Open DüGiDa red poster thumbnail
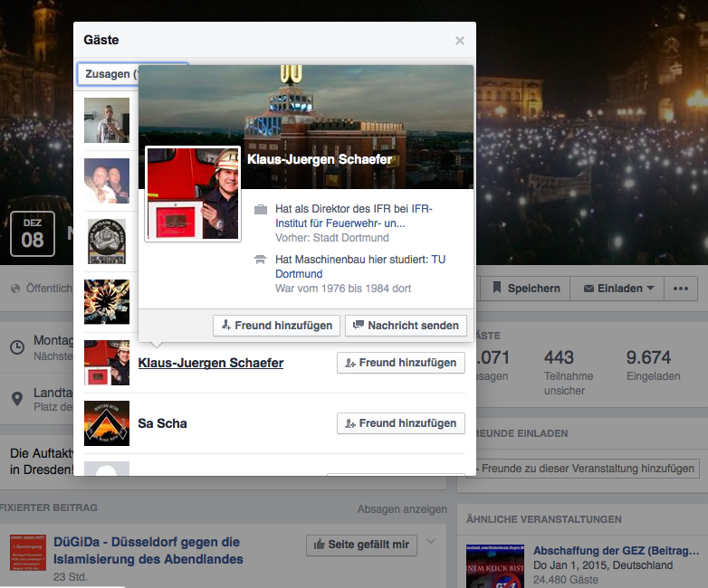This screenshot has width=708, height=588. point(28,553)
